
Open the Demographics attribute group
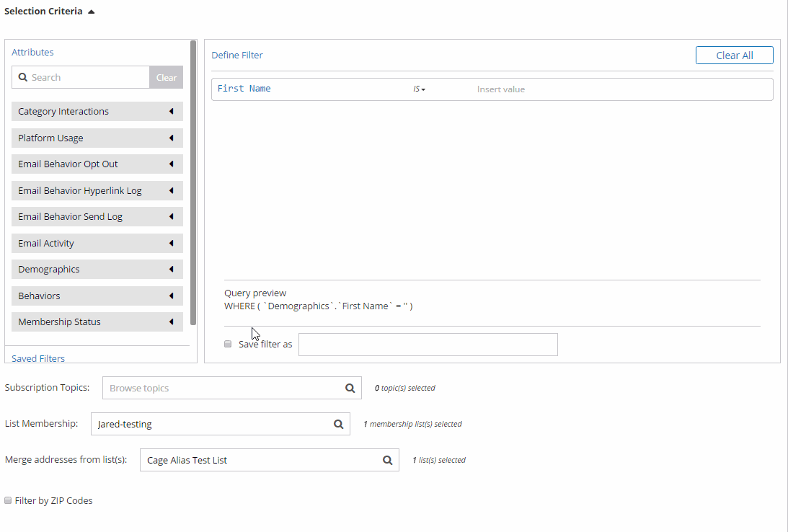[x=97, y=270]
